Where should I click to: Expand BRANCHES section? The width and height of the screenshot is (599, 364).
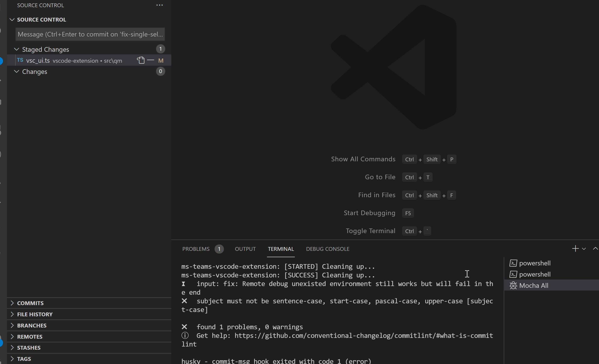pyautogui.click(x=89, y=325)
